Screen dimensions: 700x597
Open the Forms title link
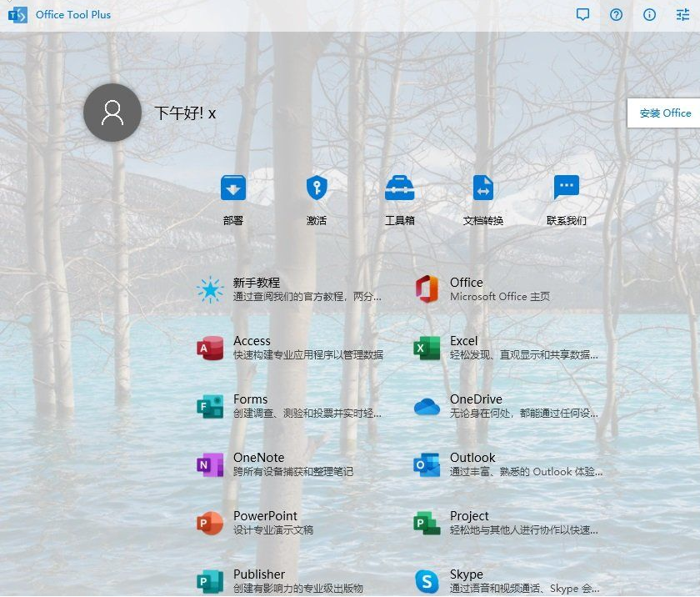251,399
